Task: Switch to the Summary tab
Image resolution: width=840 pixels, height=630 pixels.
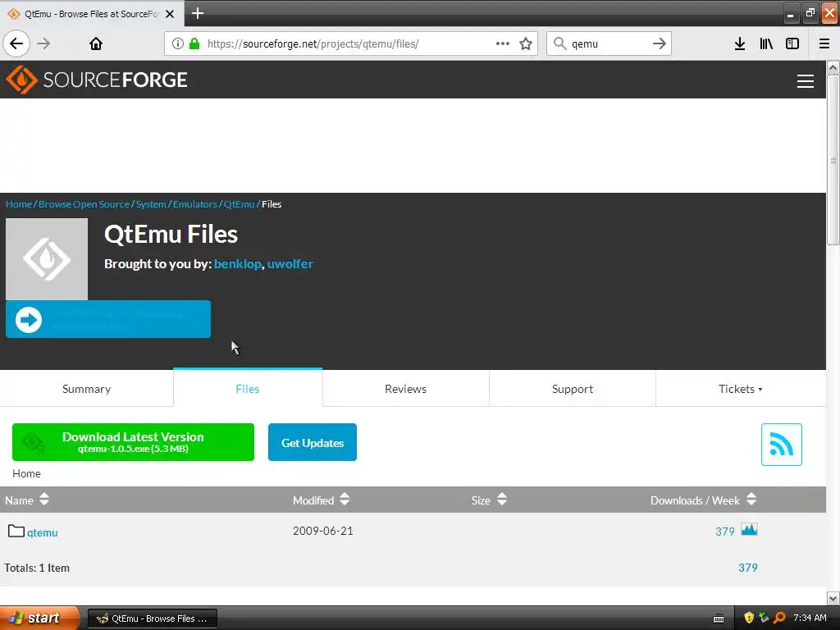Action: tap(86, 389)
